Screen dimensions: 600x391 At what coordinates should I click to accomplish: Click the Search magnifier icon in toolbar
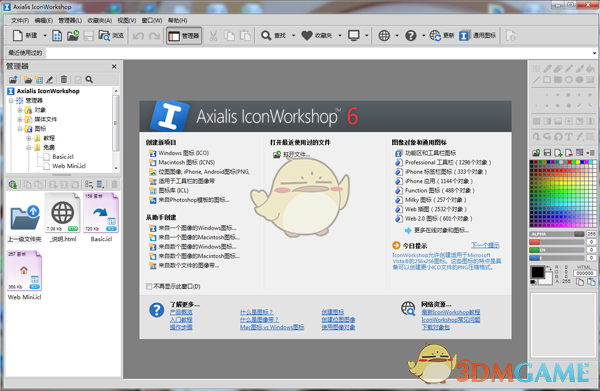point(266,36)
